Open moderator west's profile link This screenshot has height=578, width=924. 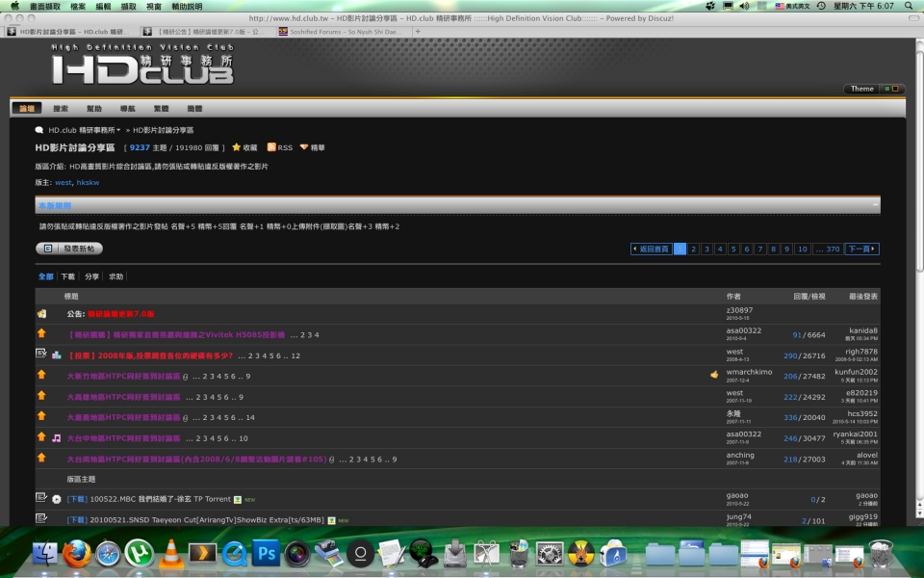pyautogui.click(x=63, y=182)
